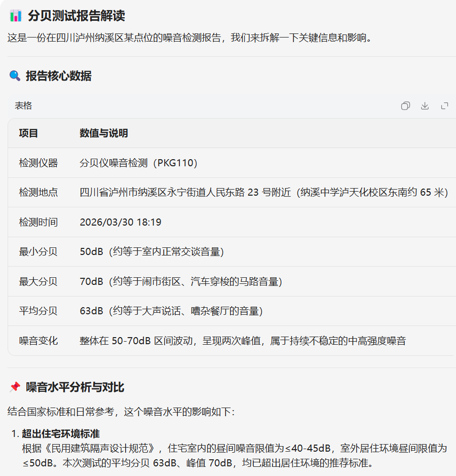Download the table using the download icon
The height and width of the screenshot is (476, 456).
tap(425, 106)
